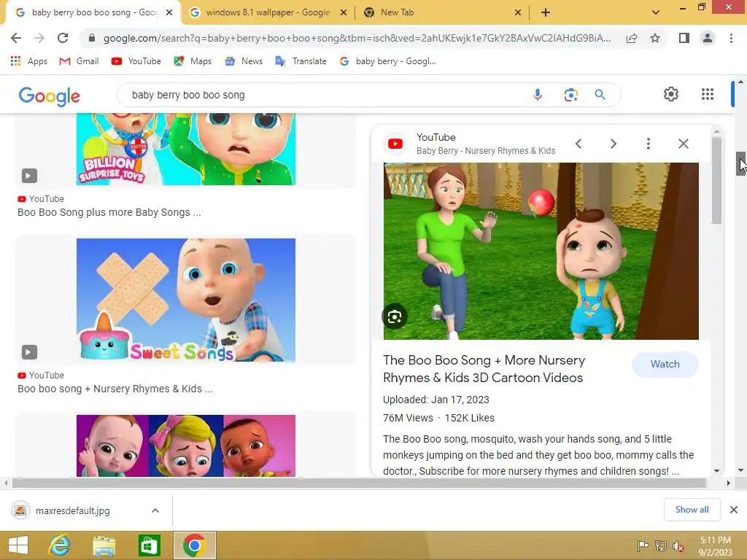The height and width of the screenshot is (560, 747).
Task: Click Baby Berry - Nursery Rhymes & Kids source
Action: pos(485,151)
